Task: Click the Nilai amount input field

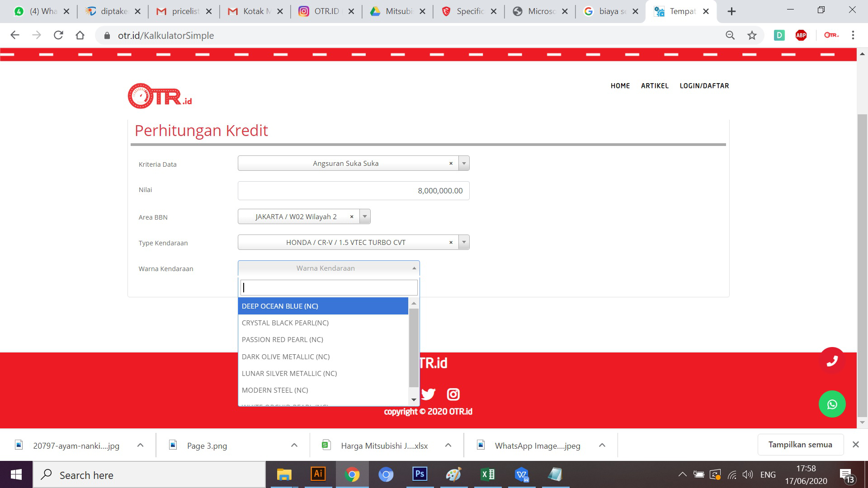Action: click(x=354, y=191)
